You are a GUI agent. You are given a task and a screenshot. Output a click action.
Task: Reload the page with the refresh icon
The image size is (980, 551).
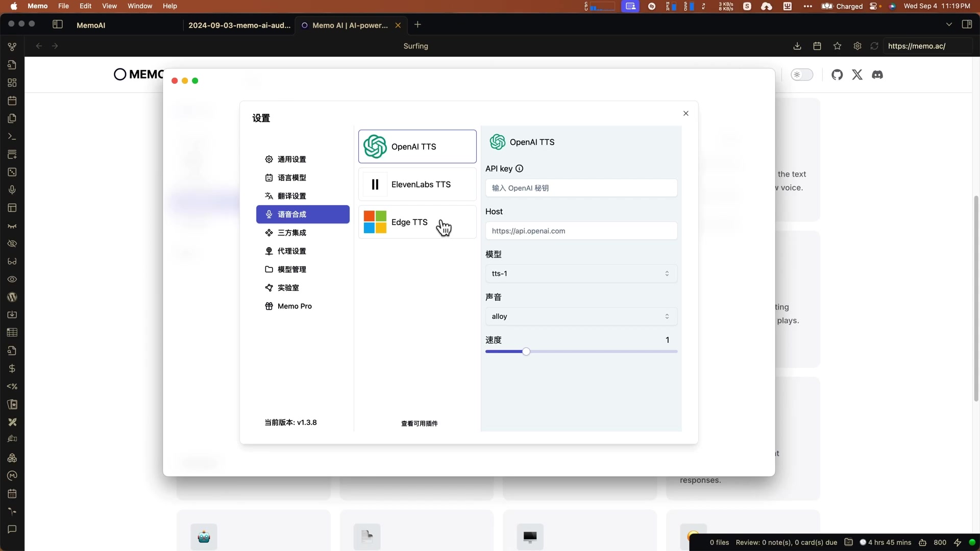click(x=874, y=46)
